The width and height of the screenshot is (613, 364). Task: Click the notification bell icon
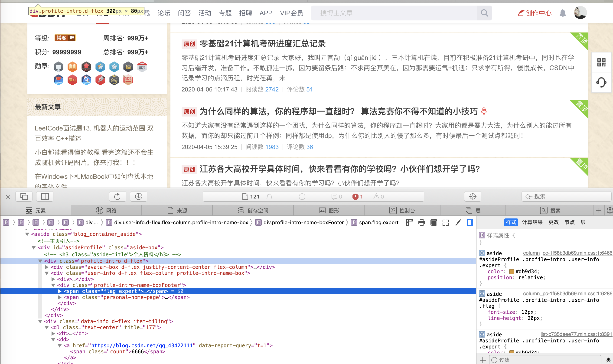[x=563, y=13]
